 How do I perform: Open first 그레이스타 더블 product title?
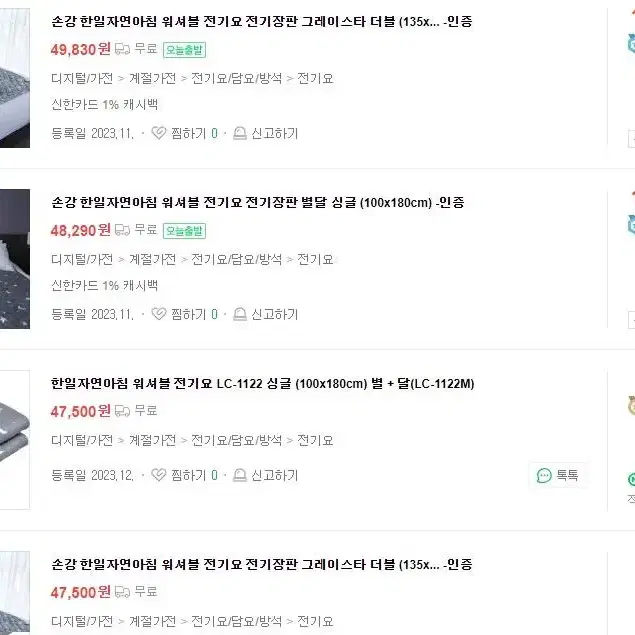(x=262, y=21)
